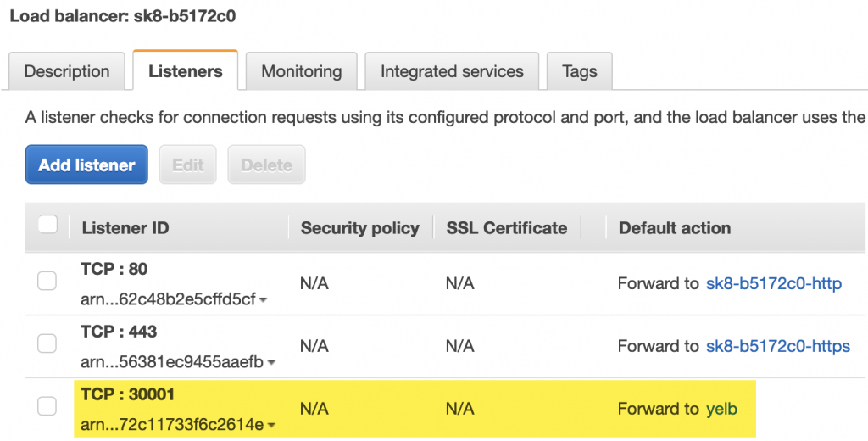Toggle the select-all checkbox in table header
Image resolution: width=868 pixels, height=441 pixels.
[48, 225]
